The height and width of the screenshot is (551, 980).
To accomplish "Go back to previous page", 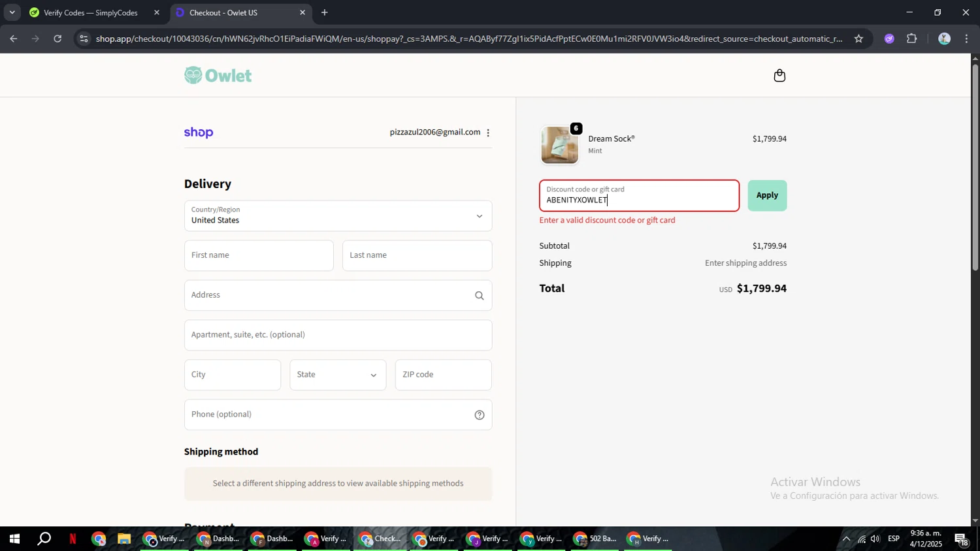I will click(x=14, y=39).
